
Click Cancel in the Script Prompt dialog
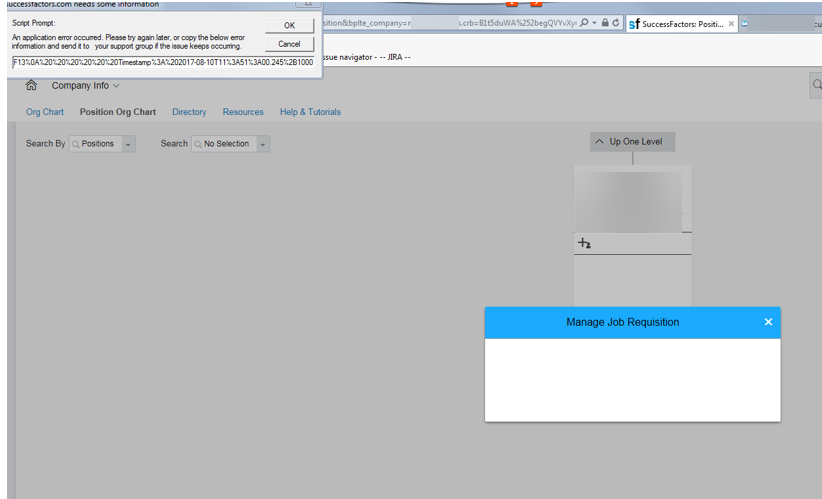tap(289, 44)
